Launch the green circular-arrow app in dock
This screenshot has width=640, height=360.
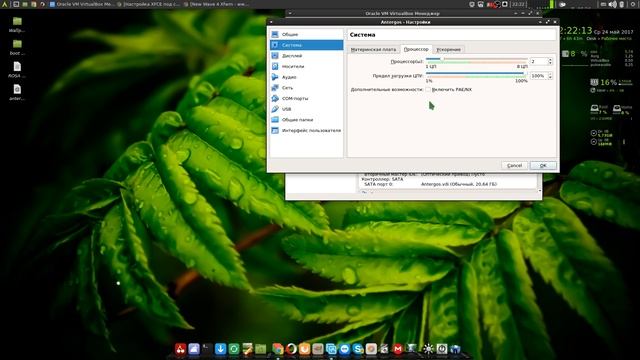tap(233, 349)
